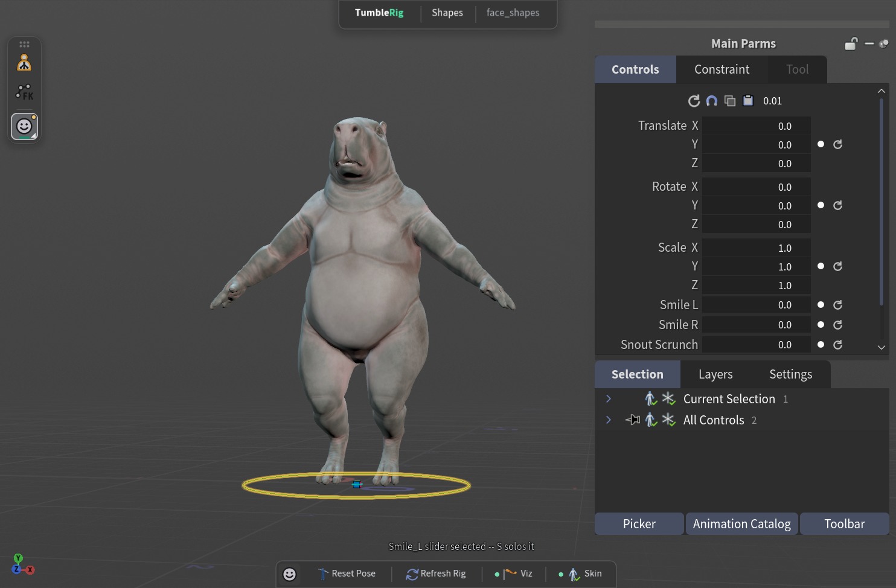This screenshot has width=896, height=588.
Task: Click the pin icon on All Controls
Action: tap(633, 420)
